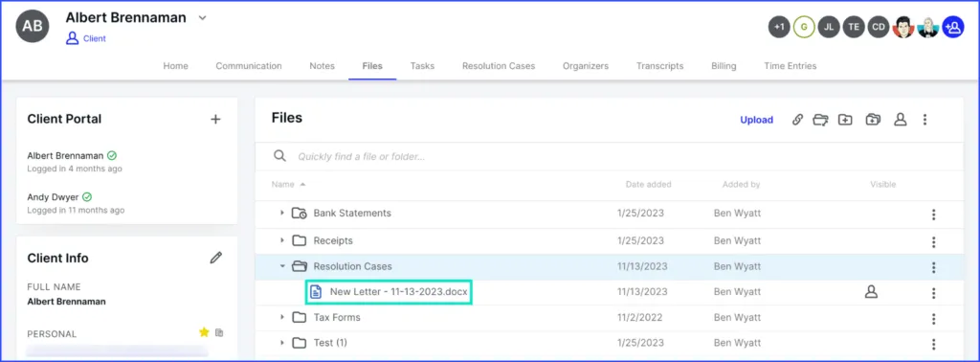Open the Receipts row three-dot menu
The width and height of the screenshot is (980, 362).
[x=934, y=242]
